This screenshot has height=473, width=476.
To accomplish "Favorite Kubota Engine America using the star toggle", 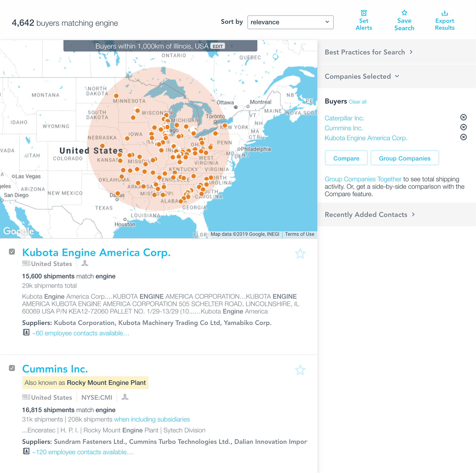I will click(x=300, y=253).
